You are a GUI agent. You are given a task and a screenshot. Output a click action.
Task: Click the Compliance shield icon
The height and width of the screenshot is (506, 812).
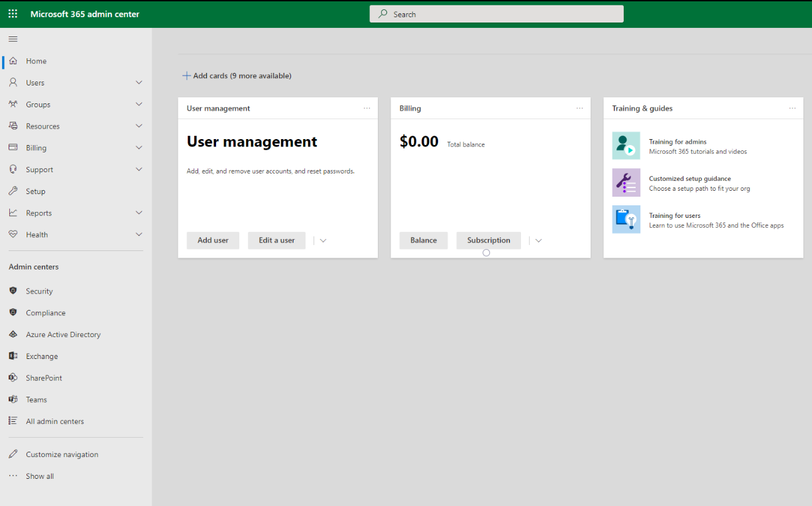[x=13, y=313]
